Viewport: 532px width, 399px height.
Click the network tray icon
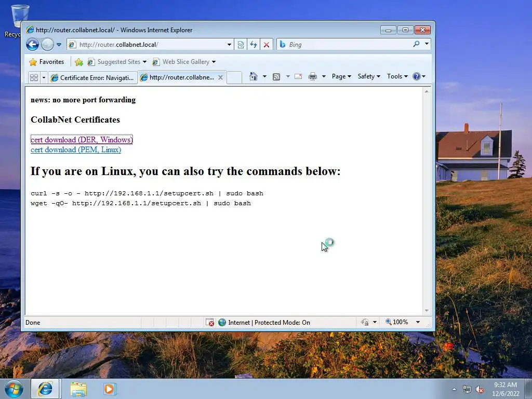[x=467, y=389]
